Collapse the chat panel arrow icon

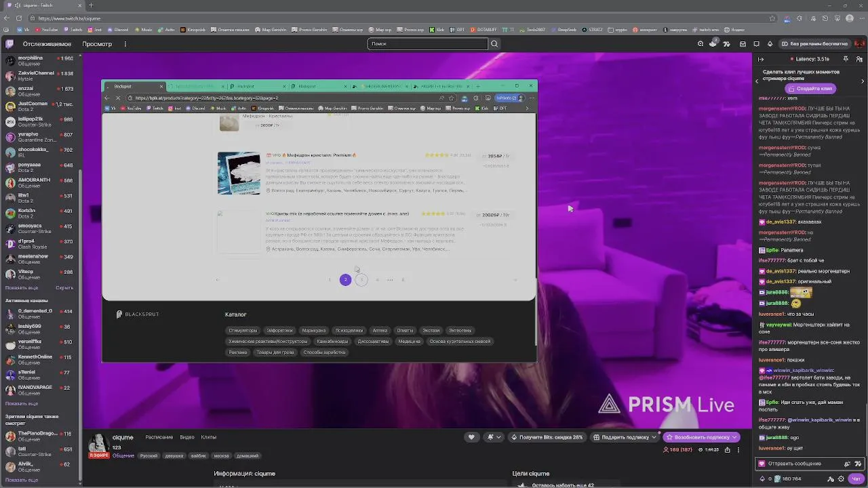pyautogui.click(x=761, y=60)
